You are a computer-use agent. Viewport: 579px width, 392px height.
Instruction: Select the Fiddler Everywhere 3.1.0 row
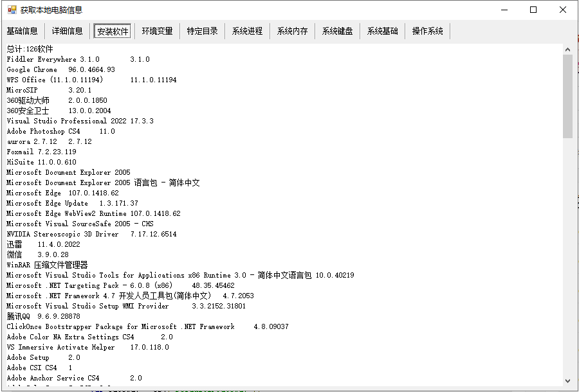point(78,59)
